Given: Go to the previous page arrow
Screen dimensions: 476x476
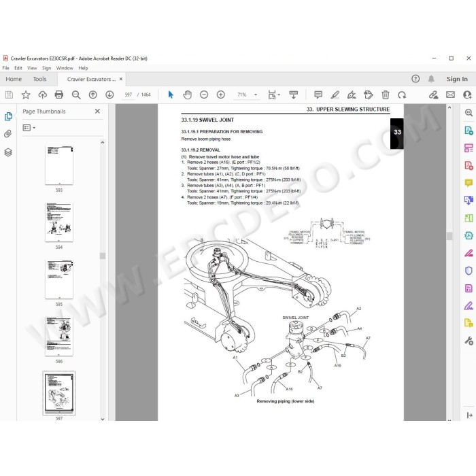Looking at the screenshot, I should (93, 95).
